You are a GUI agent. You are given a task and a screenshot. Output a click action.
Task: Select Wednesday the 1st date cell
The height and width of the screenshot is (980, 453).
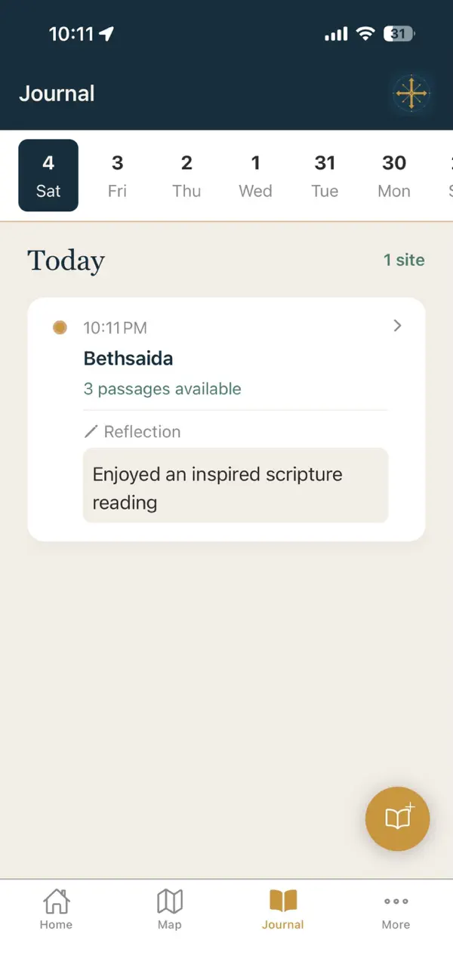click(255, 175)
